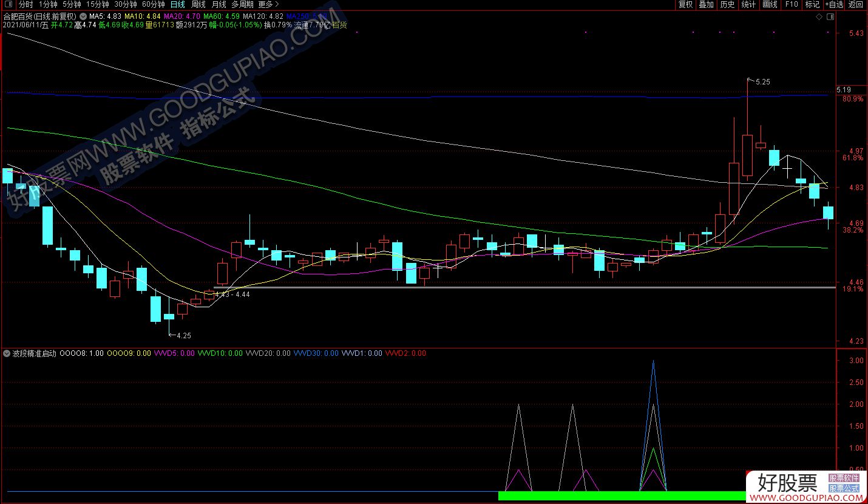Click the 61.8% axis percentage label

coord(853,158)
